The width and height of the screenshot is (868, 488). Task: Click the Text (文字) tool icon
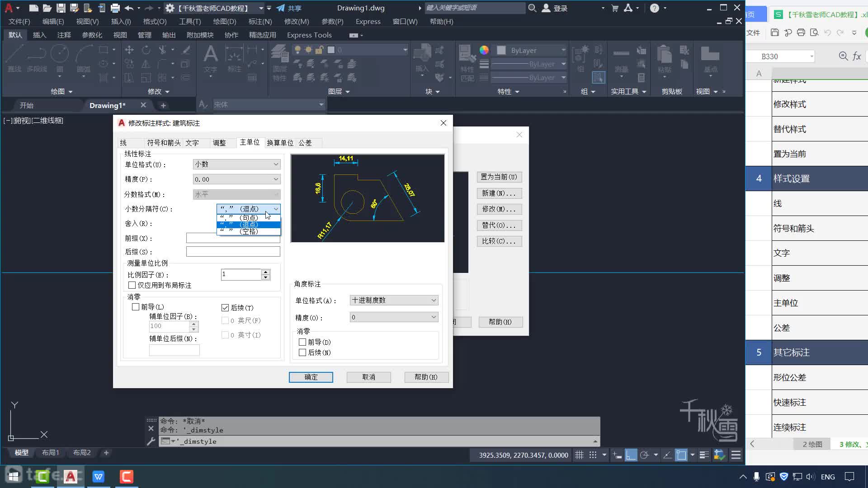click(x=210, y=59)
